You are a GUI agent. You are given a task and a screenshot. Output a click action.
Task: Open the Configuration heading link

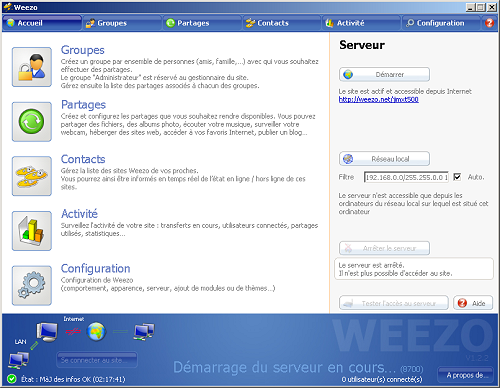tap(96, 269)
